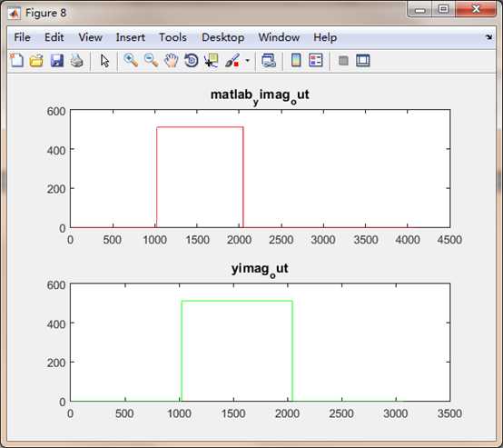This screenshot has width=503, height=448.
Task: Activate the Zoom In magnifier tool
Action: [131, 60]
